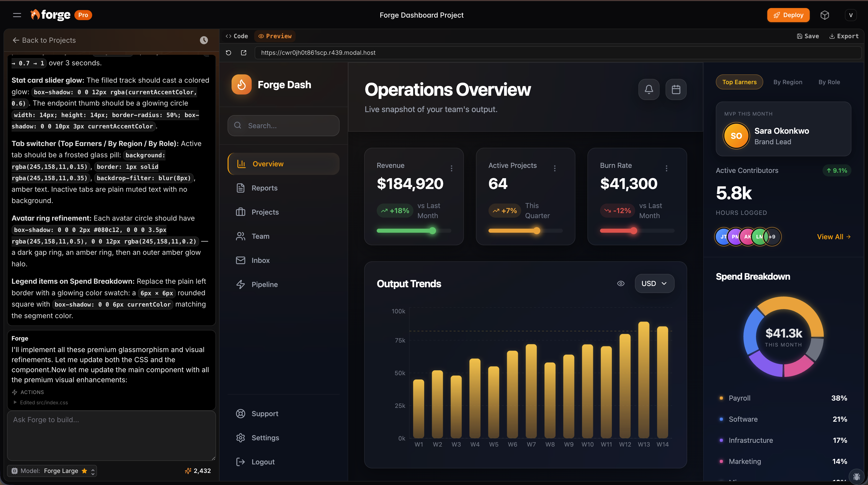Click the View All link
Screen dimensions: 868x485
pos(833,237)
